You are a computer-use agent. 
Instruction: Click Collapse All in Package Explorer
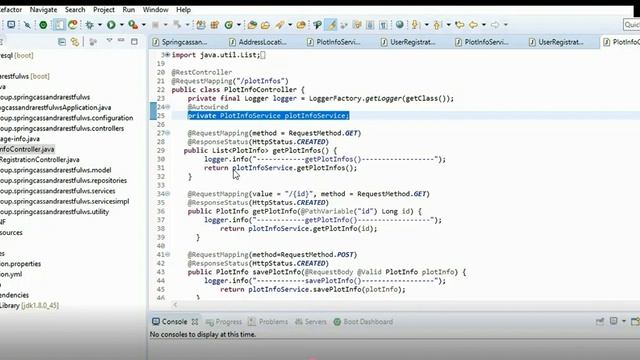[62, 42]
